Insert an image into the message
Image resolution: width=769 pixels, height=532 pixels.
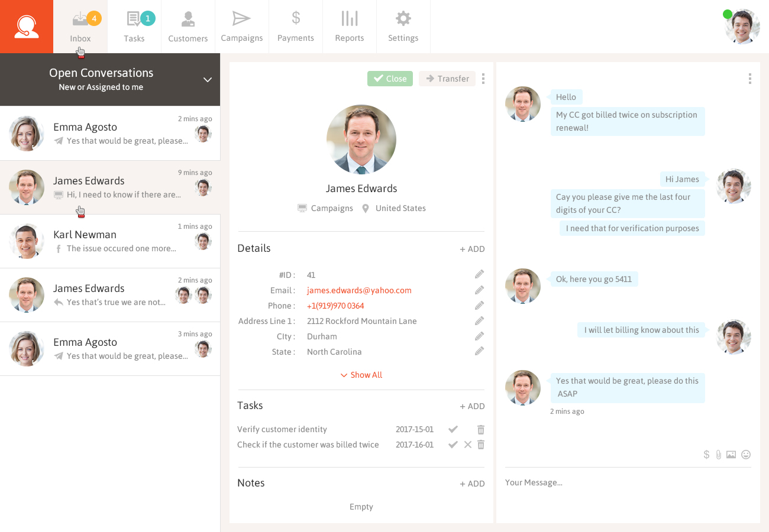[731, 455]
